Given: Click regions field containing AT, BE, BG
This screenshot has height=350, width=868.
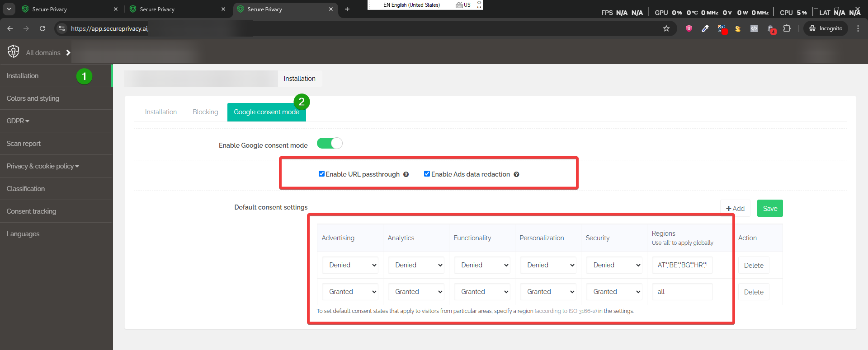Looking at the screenshot, I should coord(682,265).
